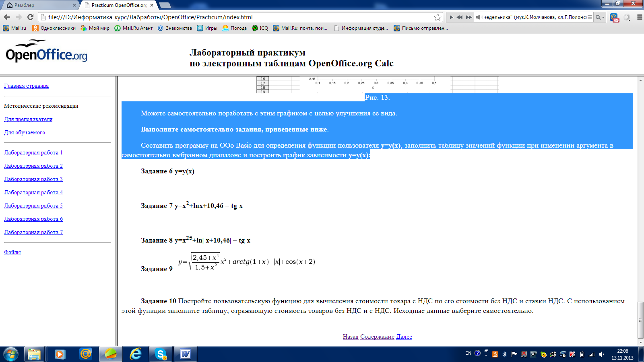Open Лабораторная работа 4

coord(33,192)
